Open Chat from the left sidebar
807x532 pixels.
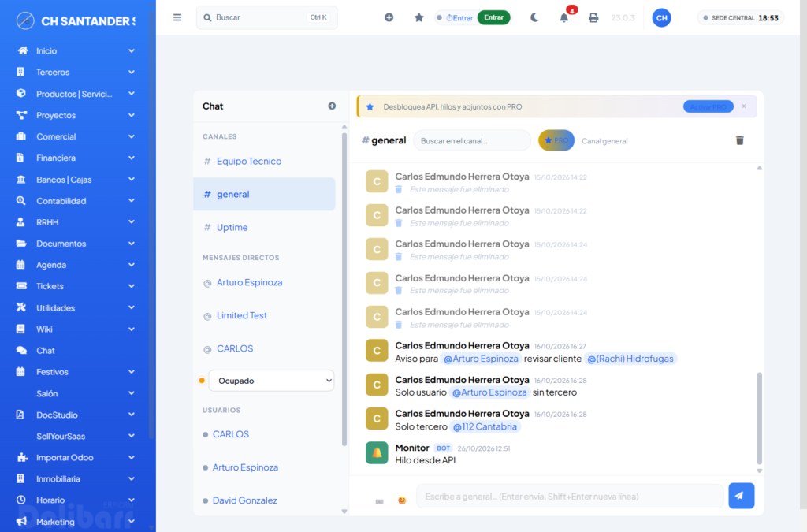(x=45, y=351)
